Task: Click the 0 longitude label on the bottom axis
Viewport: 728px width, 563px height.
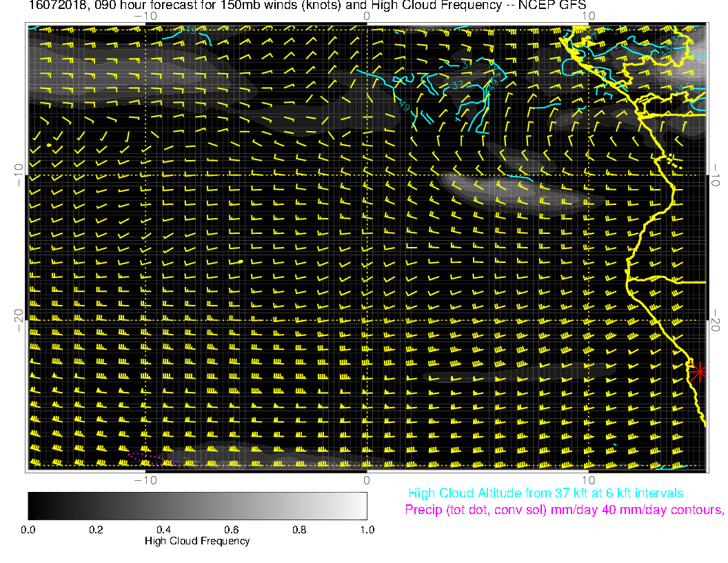Action: 367,480
